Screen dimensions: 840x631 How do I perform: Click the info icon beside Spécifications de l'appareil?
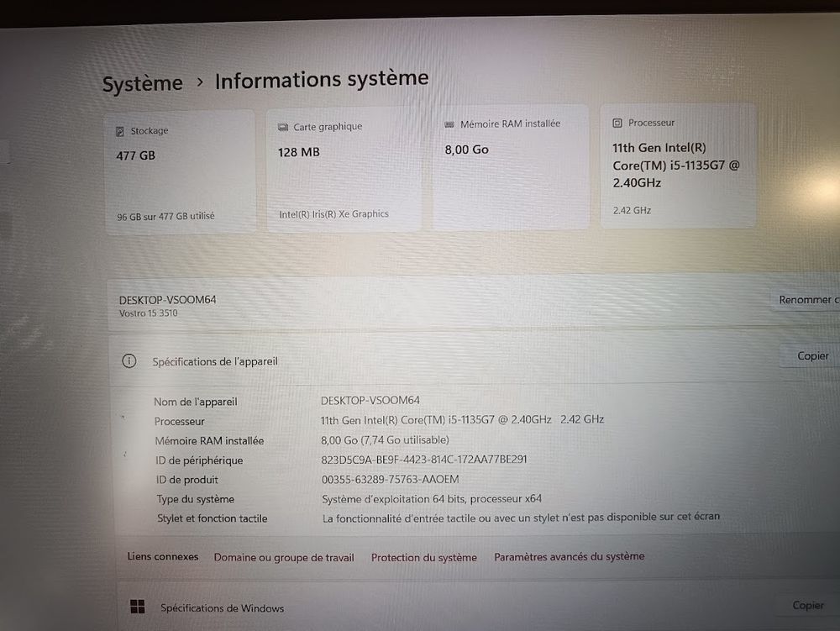129,360
